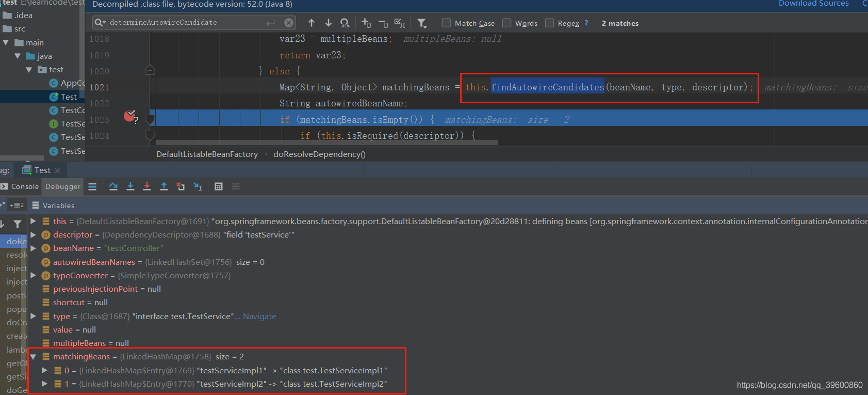Image resolution: width=868 pixels, height=395 pixels.
Task: Enable Match Case checkbox
Action: point(447,23)
